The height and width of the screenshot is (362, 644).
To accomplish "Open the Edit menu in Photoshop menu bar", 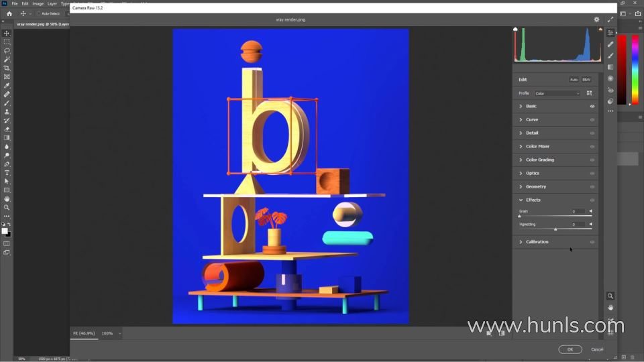I will [x=25, y=4].
